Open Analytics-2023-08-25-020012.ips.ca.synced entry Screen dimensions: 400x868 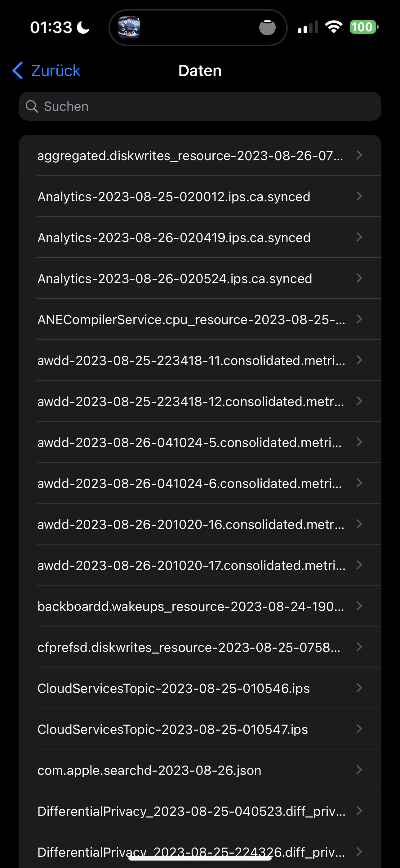(174, 197)
